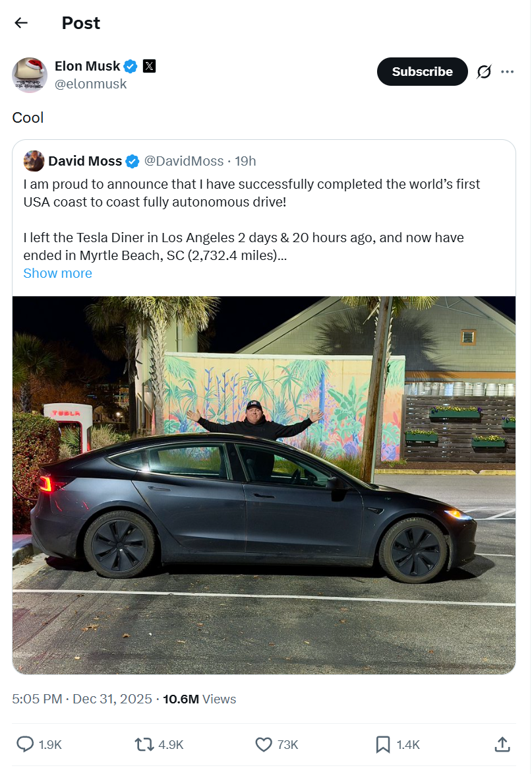The height and width of the screenshot is (774, 532).
Task: Click the back arrow icon
Action: click(21, 23)
